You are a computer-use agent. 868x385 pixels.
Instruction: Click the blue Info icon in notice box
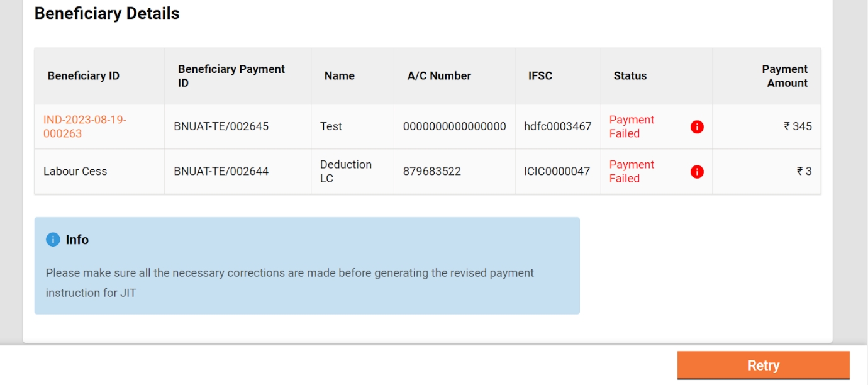point(53,240)
